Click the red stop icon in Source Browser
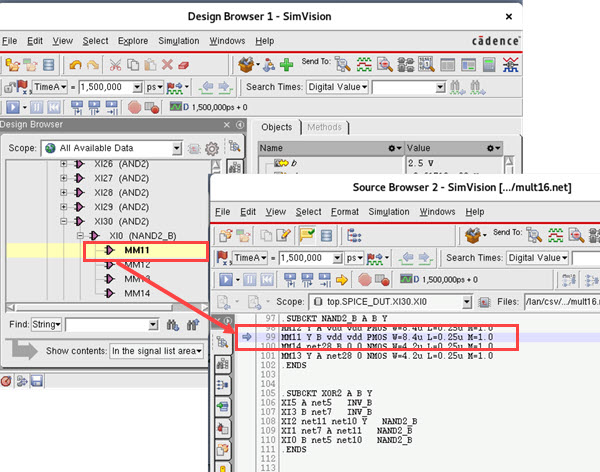 coord(365,280)
